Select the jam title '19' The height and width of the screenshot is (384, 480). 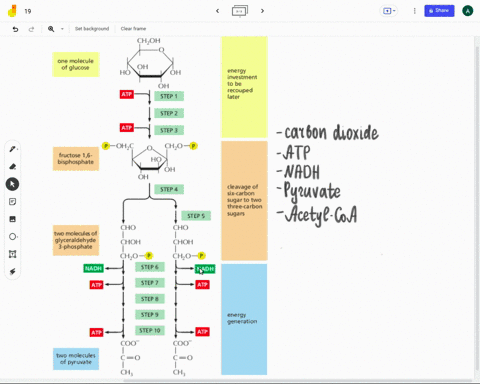click(28, 11)
